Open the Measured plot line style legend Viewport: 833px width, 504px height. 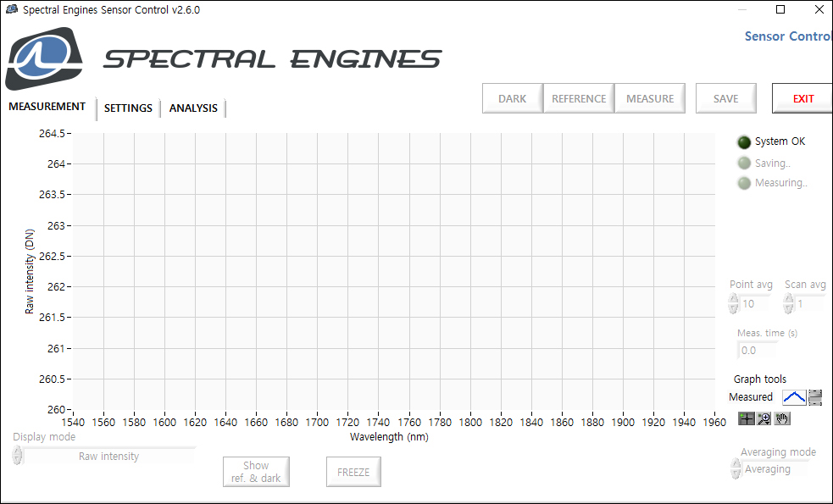(x=794, y=396)
